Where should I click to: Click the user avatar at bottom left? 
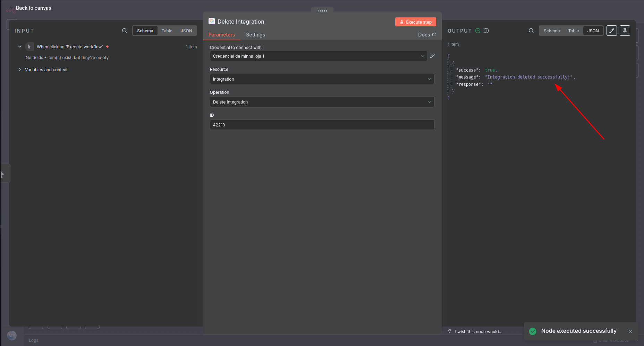click(12, 336)
